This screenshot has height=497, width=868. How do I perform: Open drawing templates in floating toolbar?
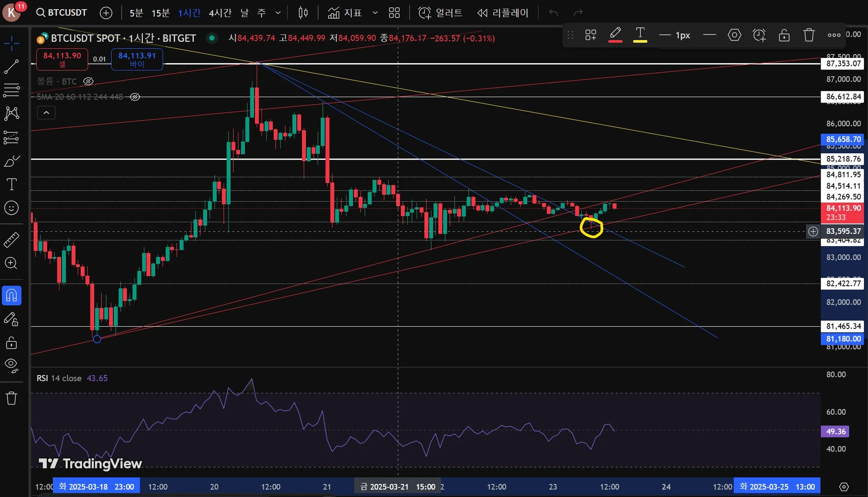(x=591, y=35)
